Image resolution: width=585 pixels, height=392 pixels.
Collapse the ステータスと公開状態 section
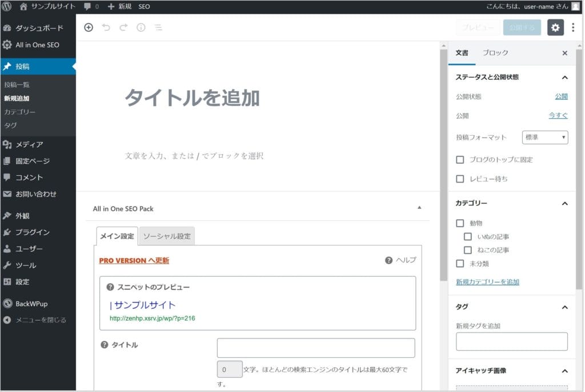click(564, 77)
